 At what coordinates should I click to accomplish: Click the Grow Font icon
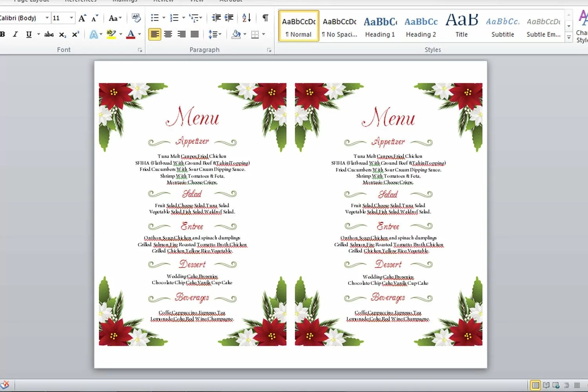click(x=82, y=18)
